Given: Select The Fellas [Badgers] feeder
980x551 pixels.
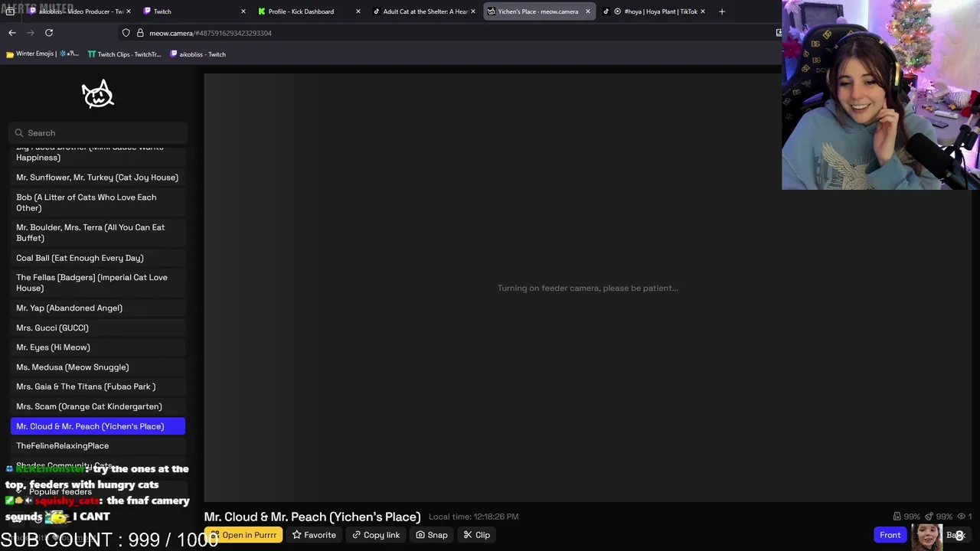Looking at the screenshot, I should [x=98, y=283].
